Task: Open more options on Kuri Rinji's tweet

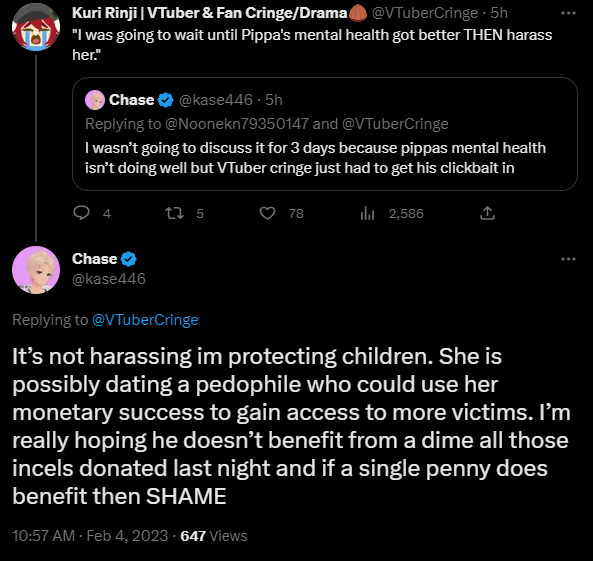Action: (x=568, y=13)
